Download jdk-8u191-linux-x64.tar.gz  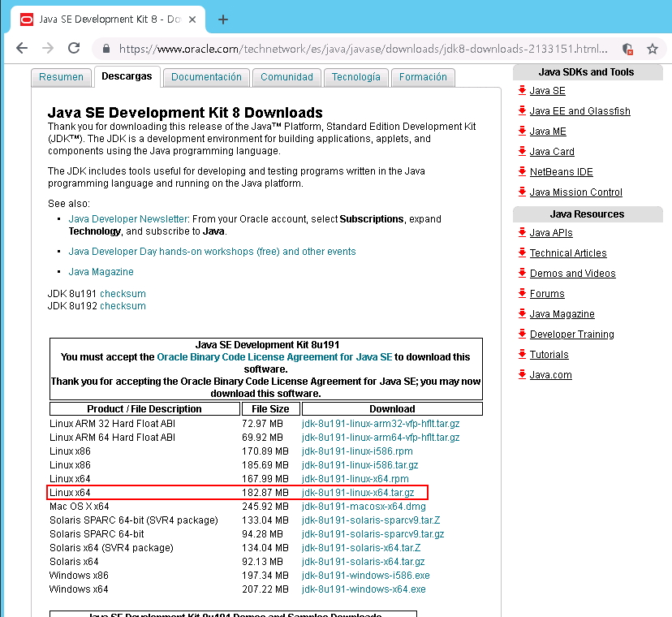coord(357,493)
